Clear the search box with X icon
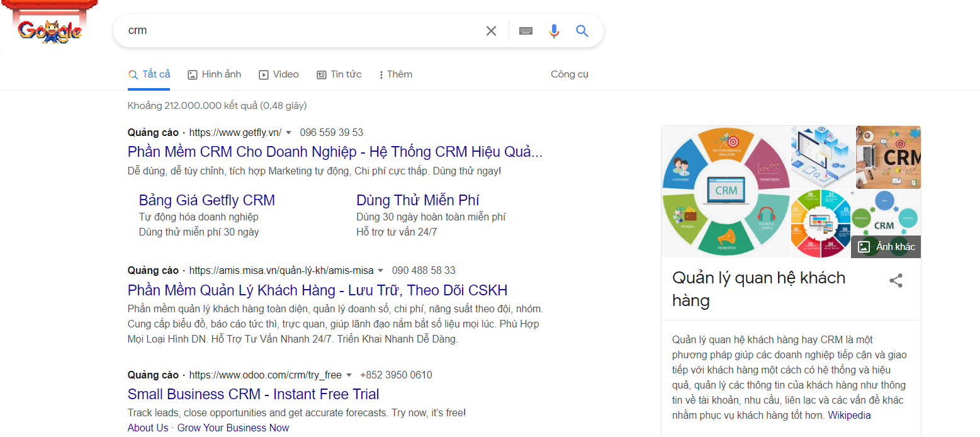Screen dimensions: 980x437 [x=491, y=31]
